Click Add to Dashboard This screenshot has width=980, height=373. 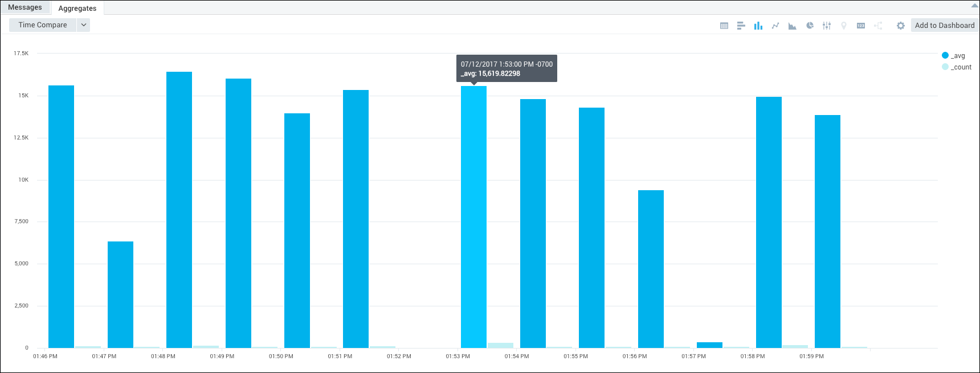coord(944,26)
